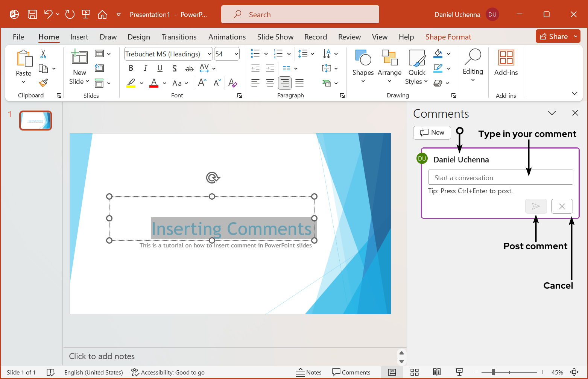Expand the Share button dropdown arrow

[x=576, y=36]
